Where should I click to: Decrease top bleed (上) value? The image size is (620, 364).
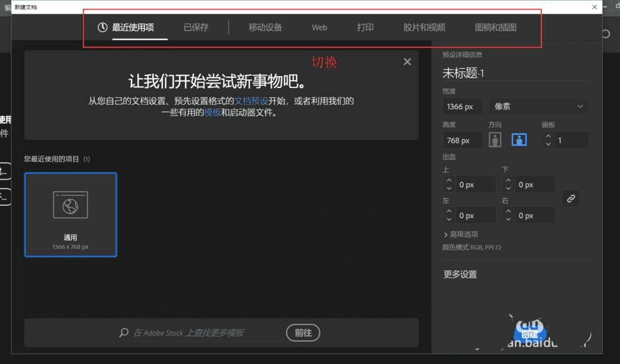point(449,189)
